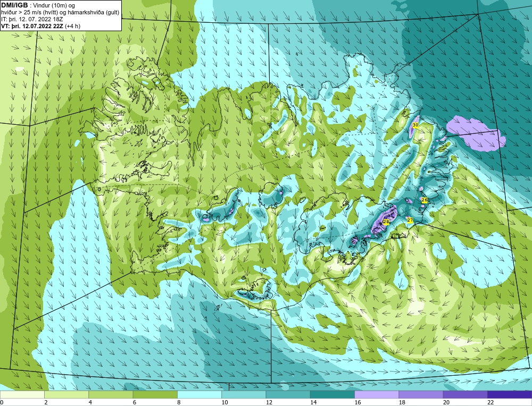Click the scale label 22
The width and height of the screenshot is (532, 406).
click(491, 402)
